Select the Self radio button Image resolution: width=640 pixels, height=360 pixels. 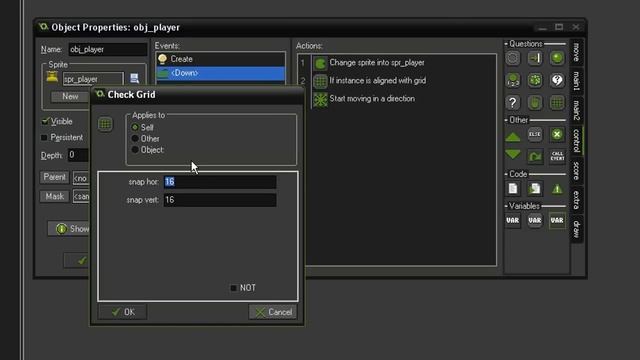tap(135, 128)
